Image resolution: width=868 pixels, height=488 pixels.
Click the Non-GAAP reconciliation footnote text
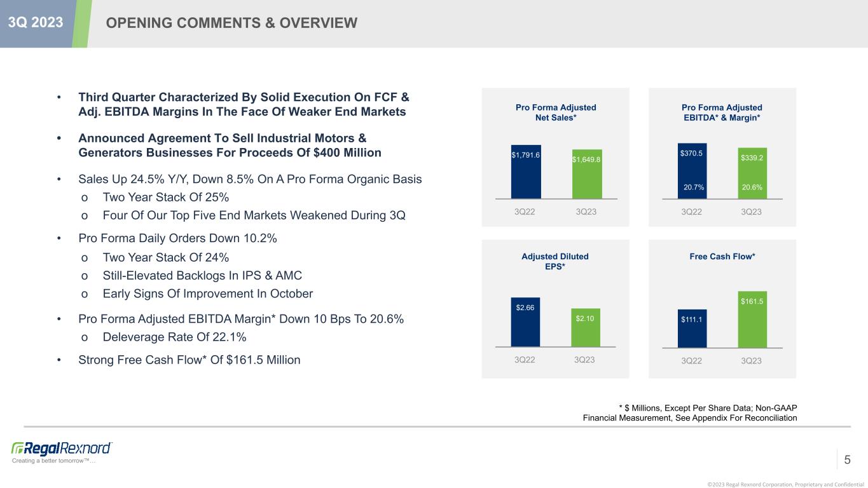[690, 412]
